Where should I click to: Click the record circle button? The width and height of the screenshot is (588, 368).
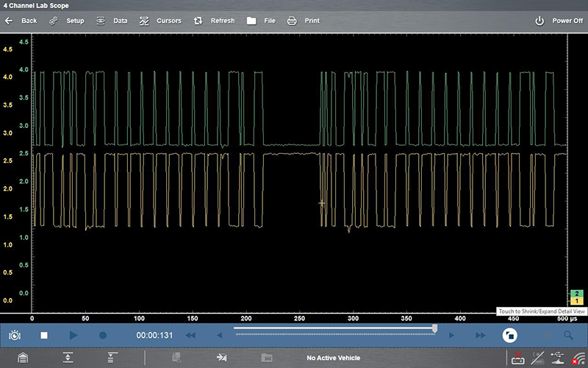coord(103,336)
